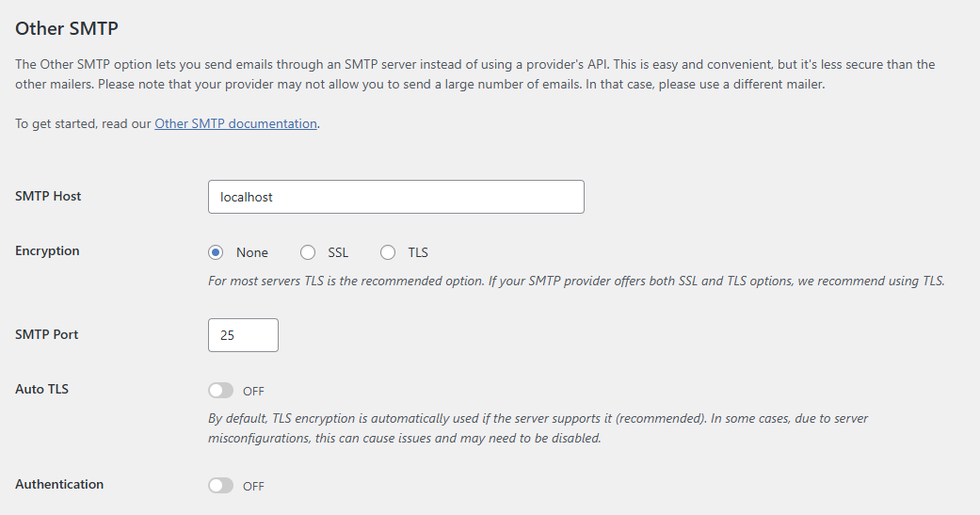The height and width of the screenshot is (515, 980).
Task: Toggle the Auto TLS switch
Action: tap(221, 391)
